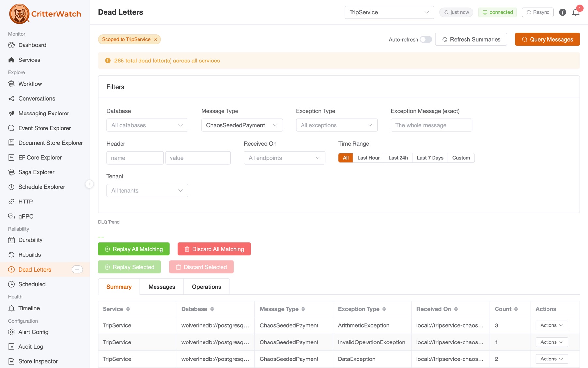Image resolution: width=588 pixels, height=368 pixels.
Task: Collapse the sidebar with the chevron handle
Action: click(x=89, y=184)
